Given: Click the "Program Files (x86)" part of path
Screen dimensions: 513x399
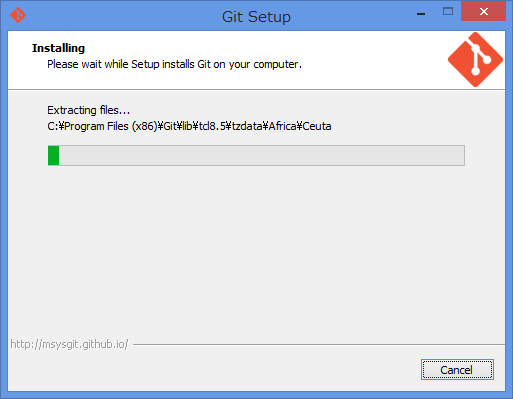Looking at the screenshot, I should (x=111, y=126).
